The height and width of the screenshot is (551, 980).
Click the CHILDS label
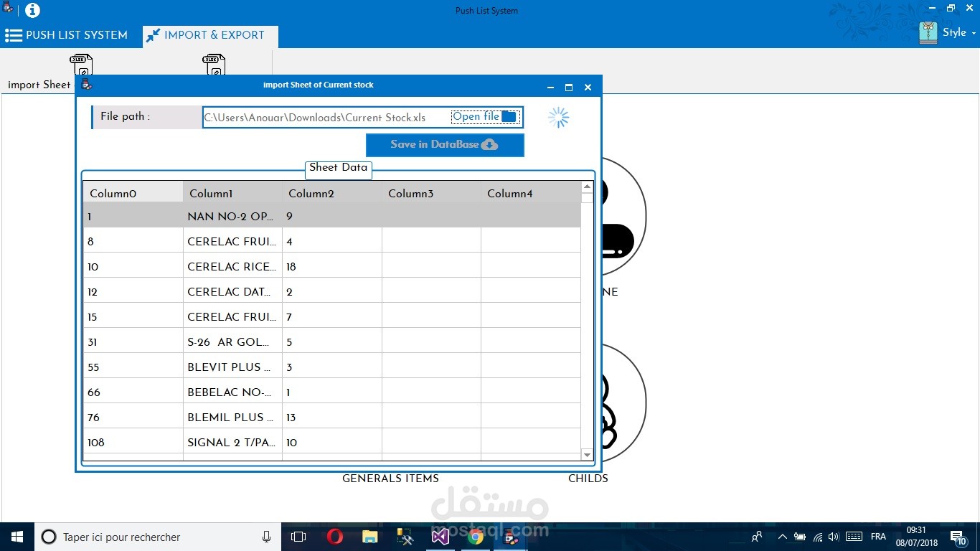pos(588,479)
